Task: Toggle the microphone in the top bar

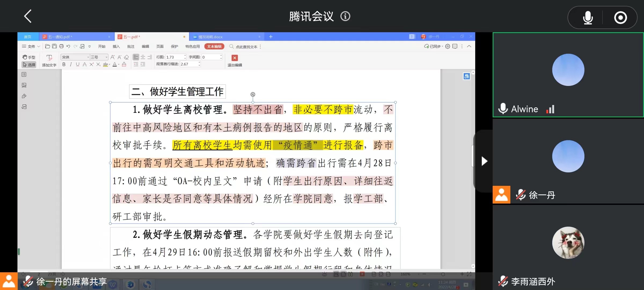Action: tap(588, 18)
